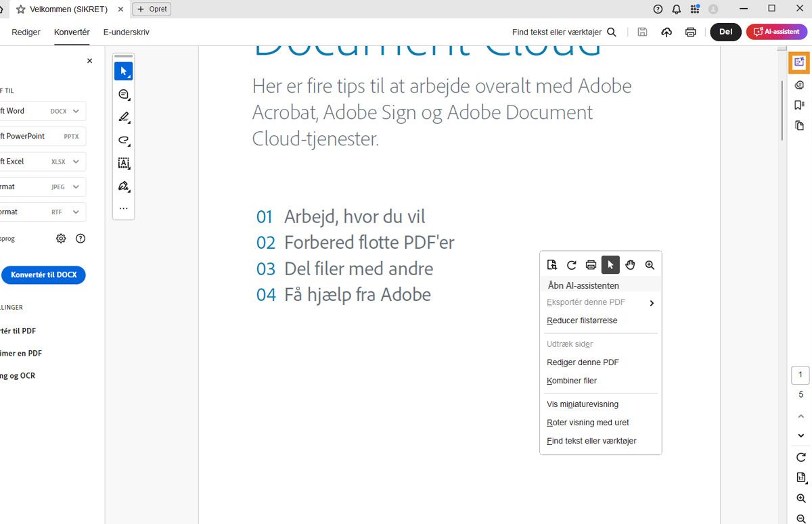Pick the highlighter pen tool
The width and height of the screenshot is (812, 524).
tap(123, 117)
